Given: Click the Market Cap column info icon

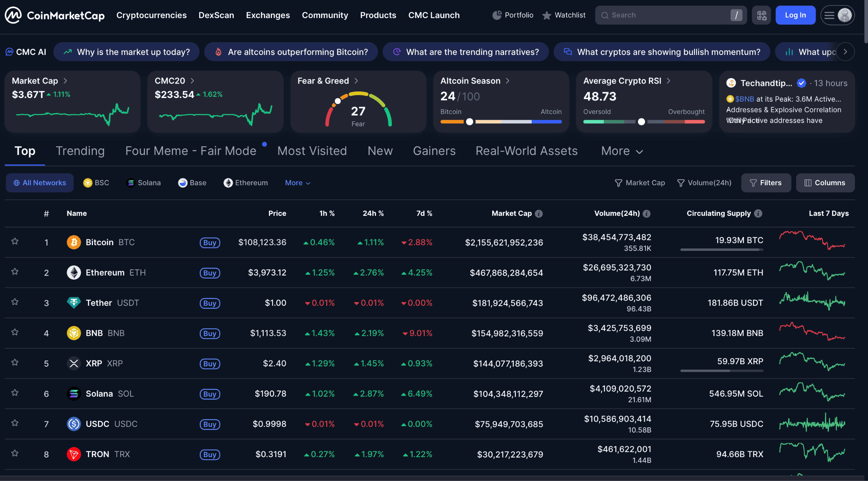Looking at the screenshot, I should [539, 214].
